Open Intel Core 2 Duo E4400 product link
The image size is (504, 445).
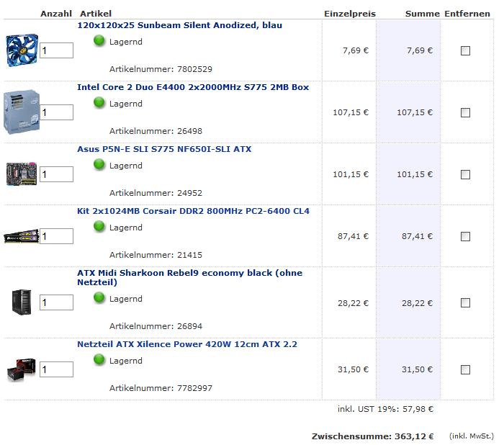[x=193, y=87]
